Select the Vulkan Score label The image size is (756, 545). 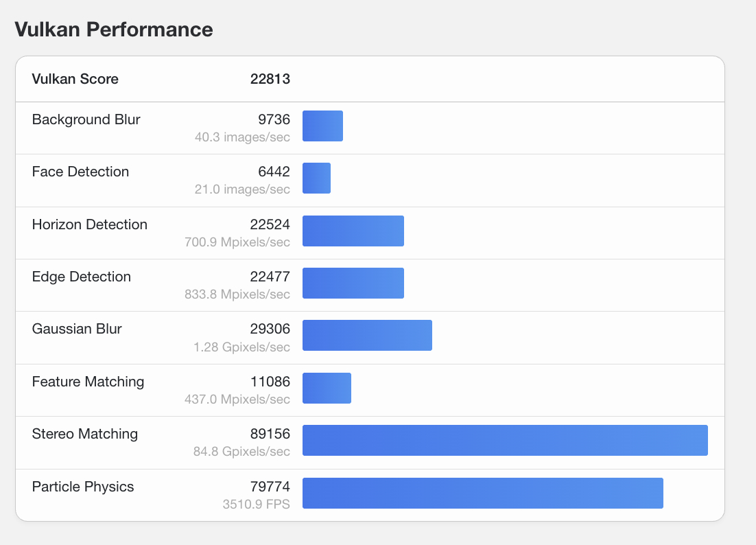[75, 79]
